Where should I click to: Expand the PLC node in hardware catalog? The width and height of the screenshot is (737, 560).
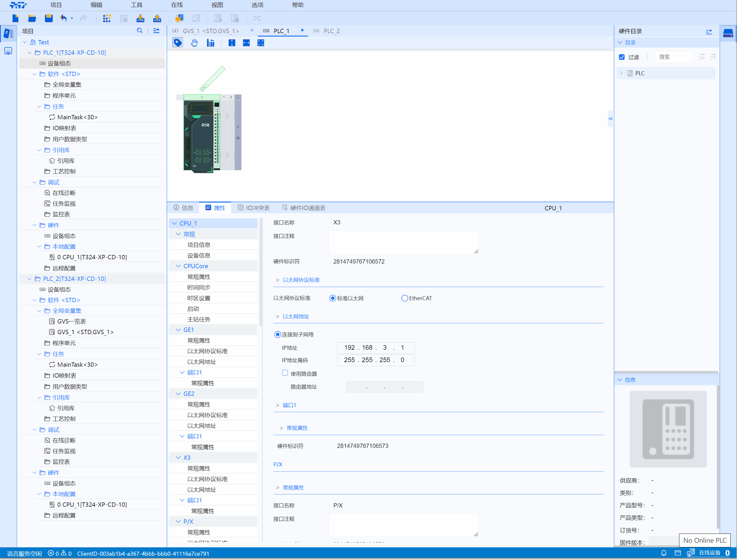pos(621,73)
